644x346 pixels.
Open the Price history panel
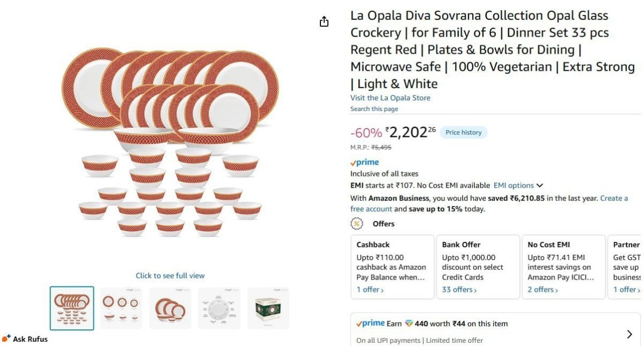point(463,132)
